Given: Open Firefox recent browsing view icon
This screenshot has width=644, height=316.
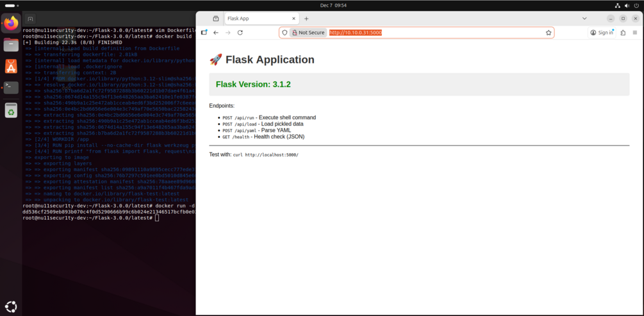Looking at the screenshot, I should (x=215, y=19).
